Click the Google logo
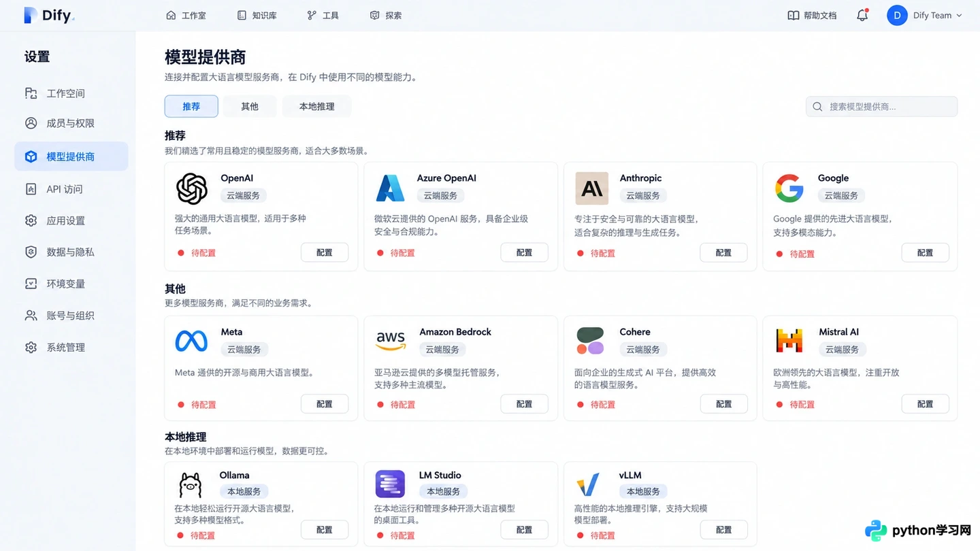 click(789, 188)
